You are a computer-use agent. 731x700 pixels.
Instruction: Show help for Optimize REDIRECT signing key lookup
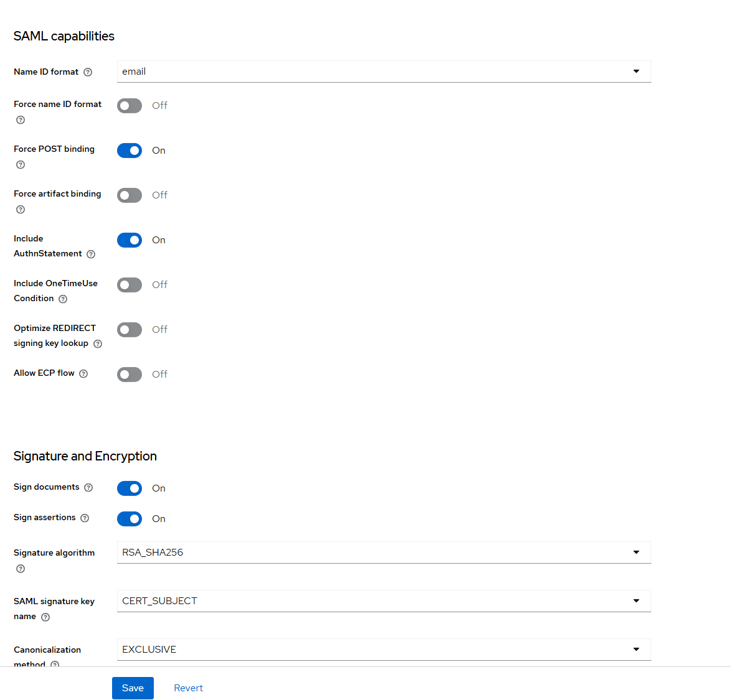pyautogui.click(x=97, y=343)
